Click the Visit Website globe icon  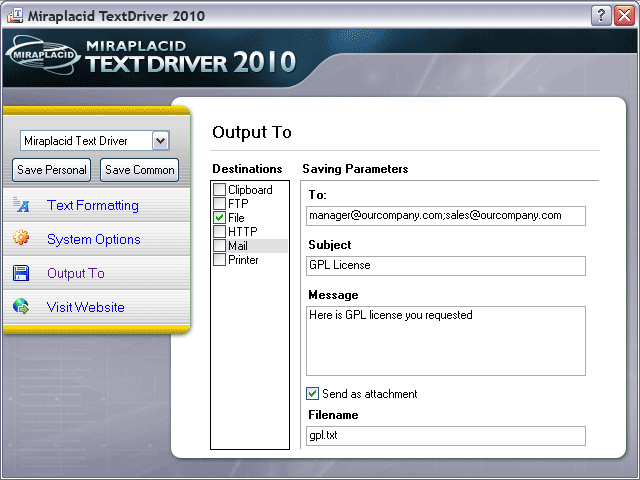pyautogui.click(x=21, y=306)
